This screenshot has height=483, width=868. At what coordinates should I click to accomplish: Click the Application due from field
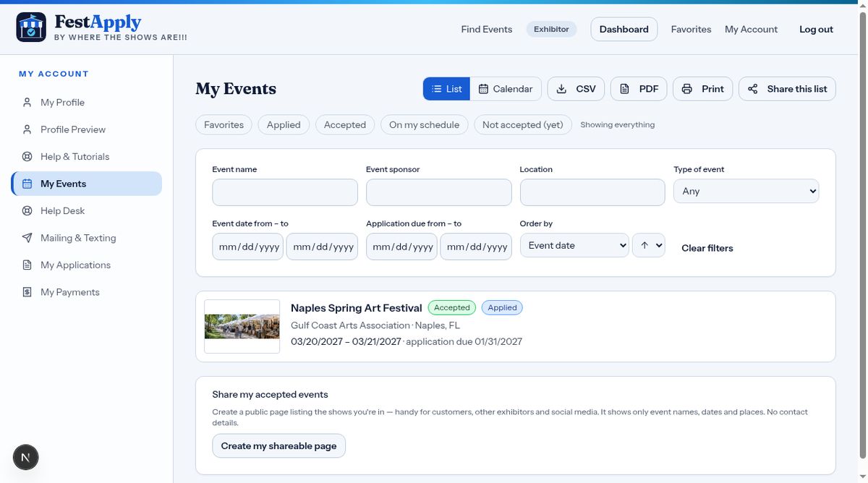tap(401, 247)
